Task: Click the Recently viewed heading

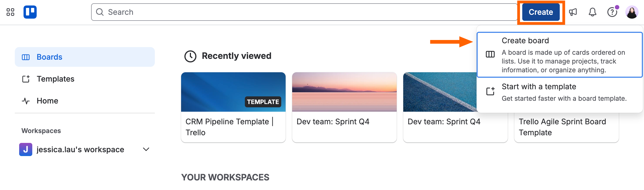Action: coord(237,56)
